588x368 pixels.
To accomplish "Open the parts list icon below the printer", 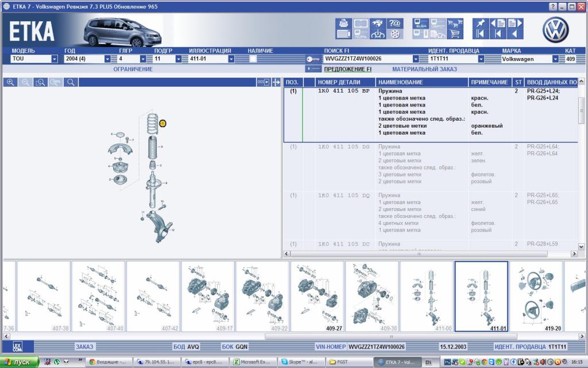I will [x=343, y=34].
